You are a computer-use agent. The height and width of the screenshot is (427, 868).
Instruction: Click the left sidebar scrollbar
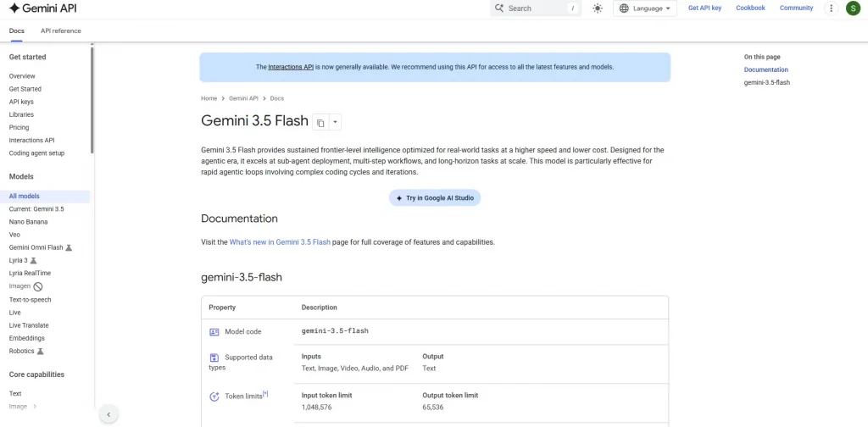click(92, 100)
